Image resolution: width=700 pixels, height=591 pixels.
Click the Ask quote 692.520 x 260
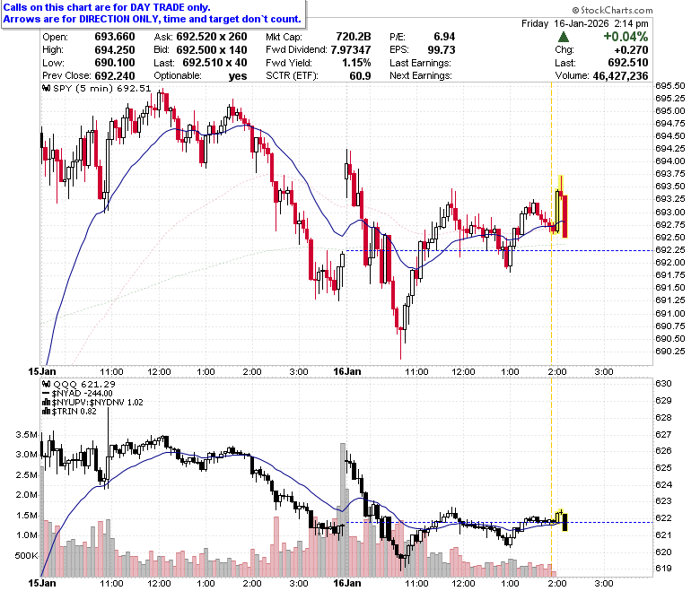pyautogui.click(x=212, y=37)
